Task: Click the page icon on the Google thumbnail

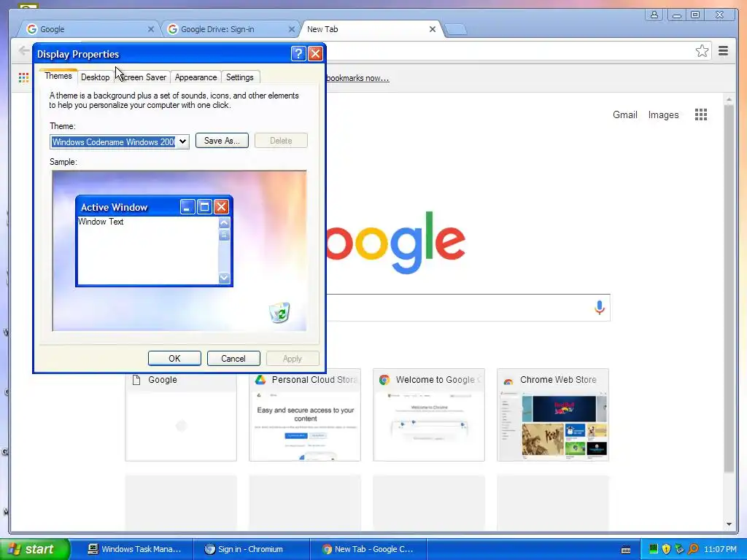Action: pos(136,379)
